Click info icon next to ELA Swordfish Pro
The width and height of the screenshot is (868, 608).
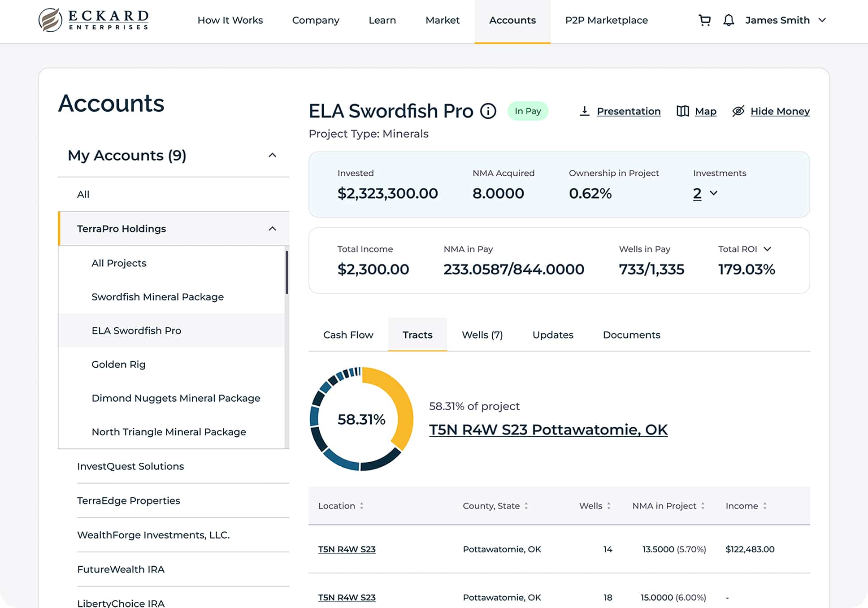point(488,111)
